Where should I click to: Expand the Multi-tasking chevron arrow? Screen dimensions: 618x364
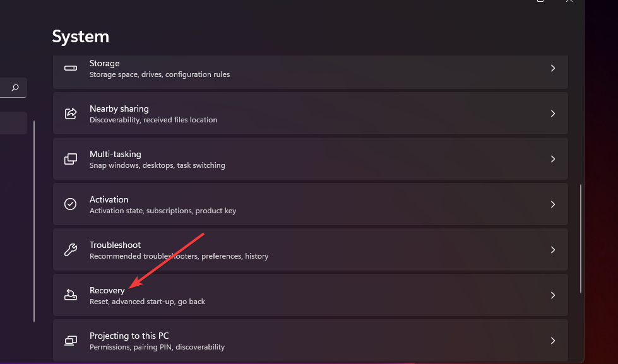click(553, 159)
